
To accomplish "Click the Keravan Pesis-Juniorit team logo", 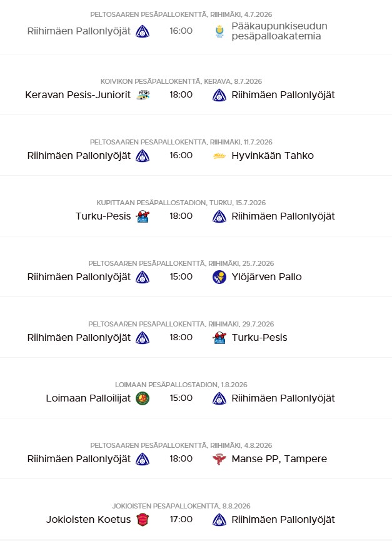I will pyautogui.click(x=143, y=95).
